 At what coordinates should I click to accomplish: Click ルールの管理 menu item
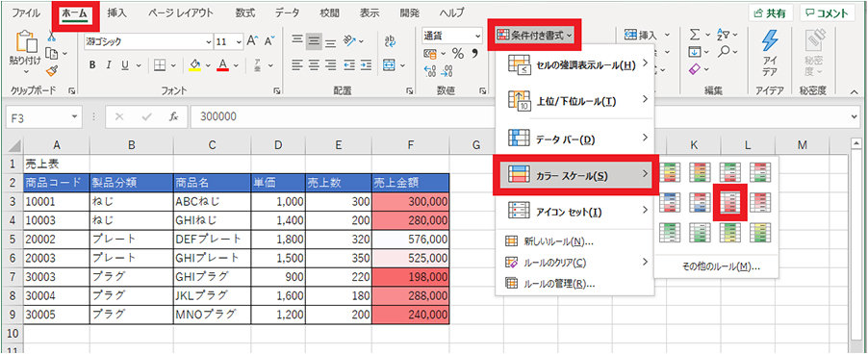point(575,284)
